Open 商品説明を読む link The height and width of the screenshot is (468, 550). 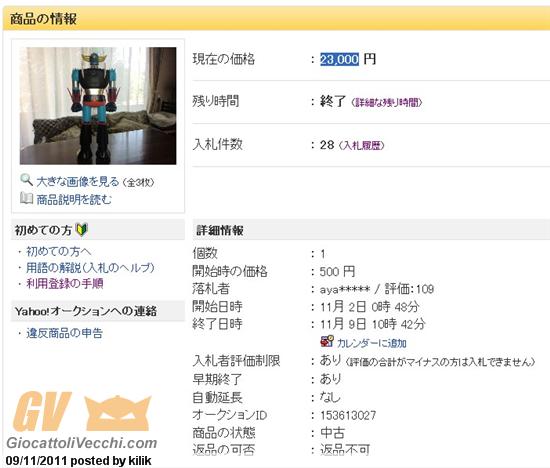pos(74,200)
